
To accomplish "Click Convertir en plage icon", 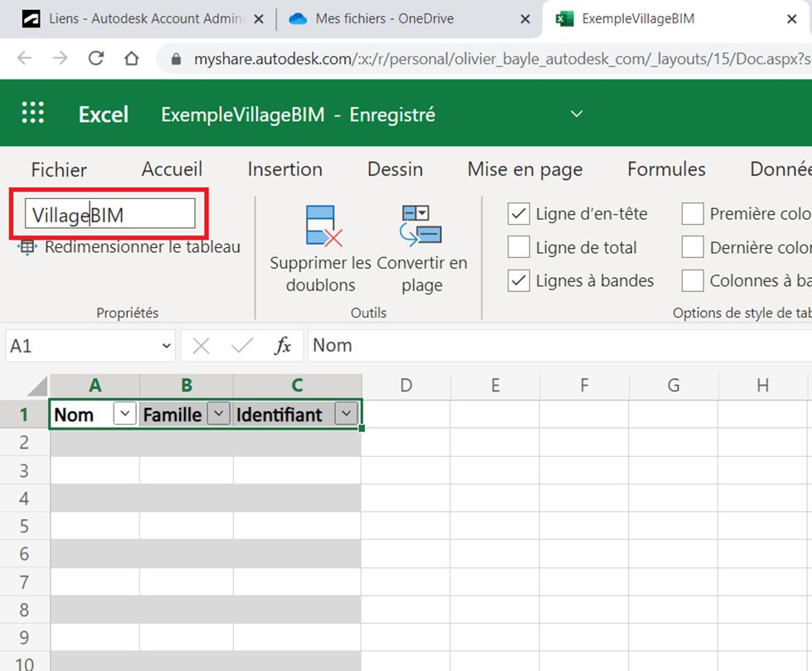I will pos(421,226).
